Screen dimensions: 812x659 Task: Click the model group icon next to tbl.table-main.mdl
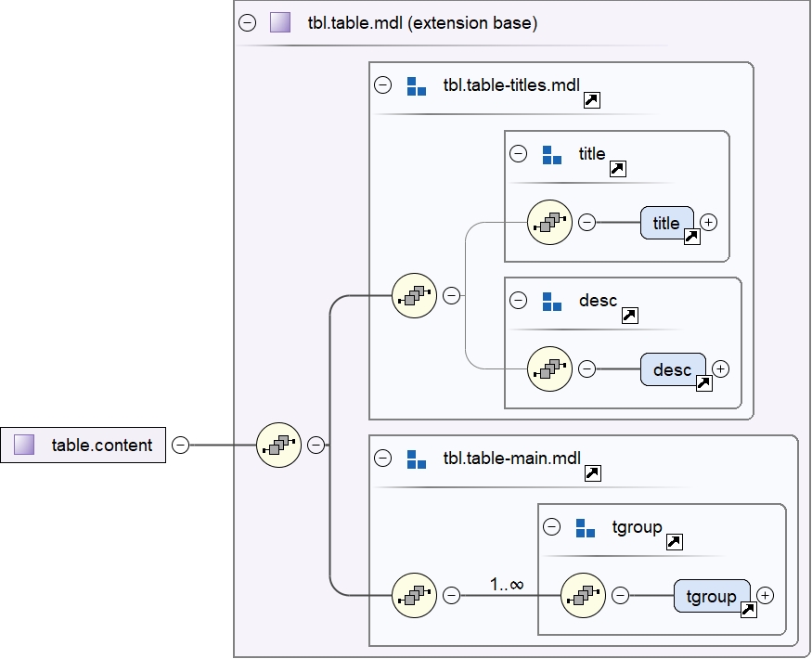[418, 457]
